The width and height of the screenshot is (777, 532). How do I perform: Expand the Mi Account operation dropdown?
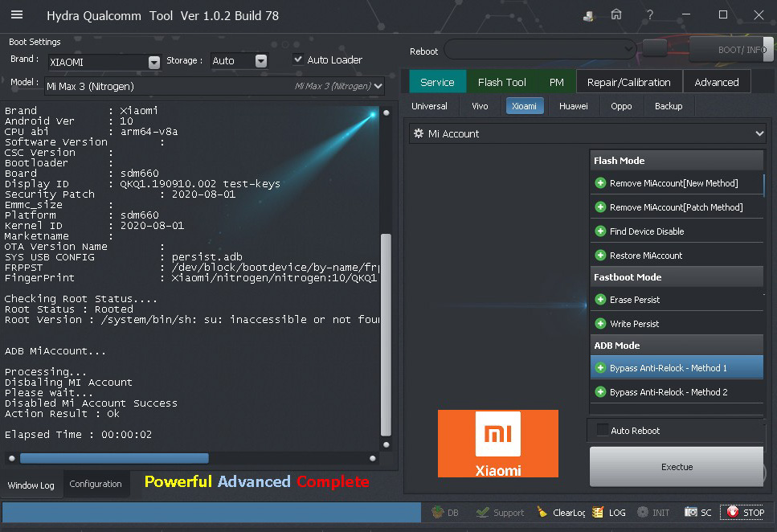(759, 133)
